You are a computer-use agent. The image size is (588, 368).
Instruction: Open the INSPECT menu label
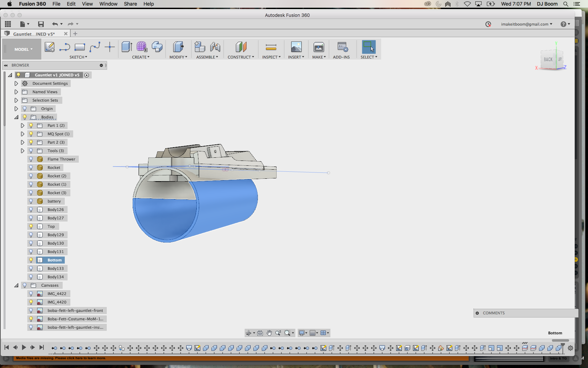(x=271, y=57)
